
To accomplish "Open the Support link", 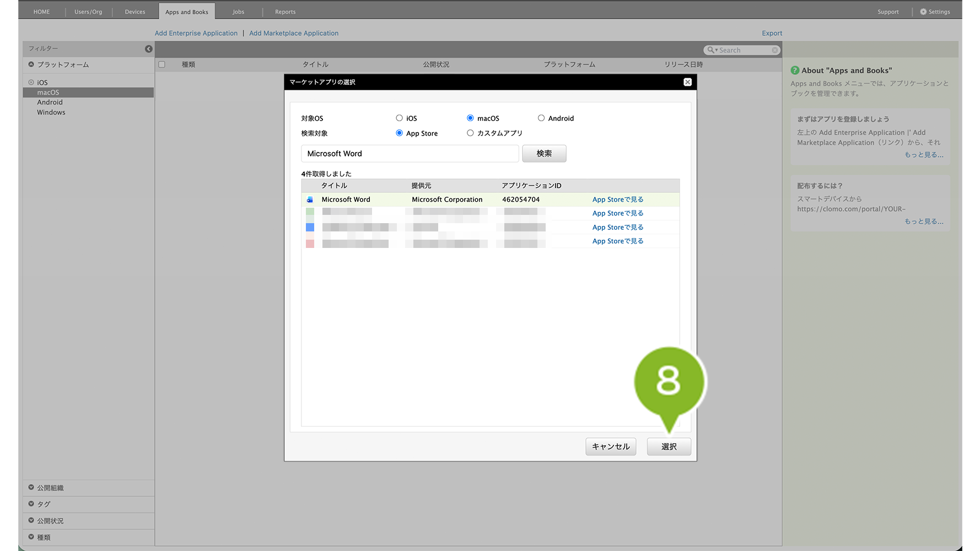I will coord(888,12).
